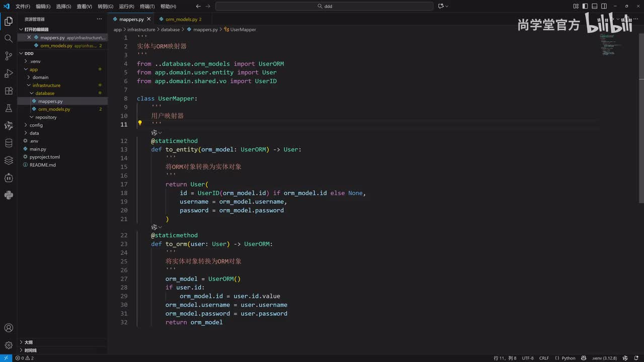
Task: Toggle the bottom panel visibility
Action: (x=594, y=7)
